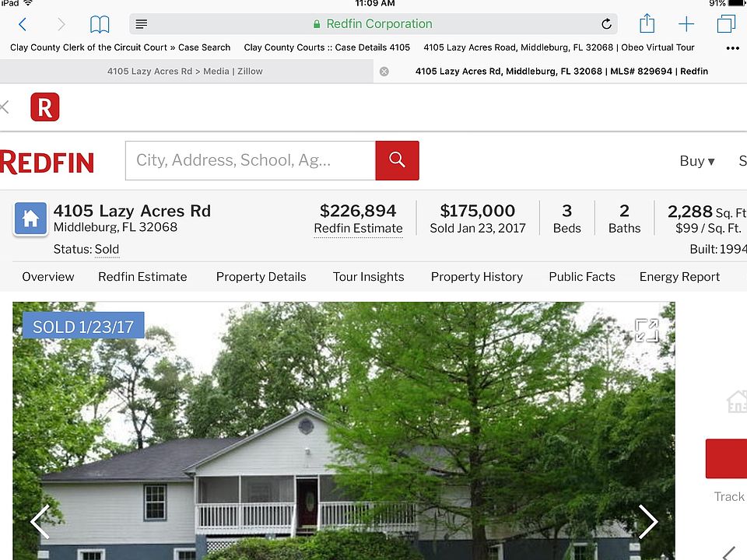Switch to the Zillow Media tab

pos(185,72)
